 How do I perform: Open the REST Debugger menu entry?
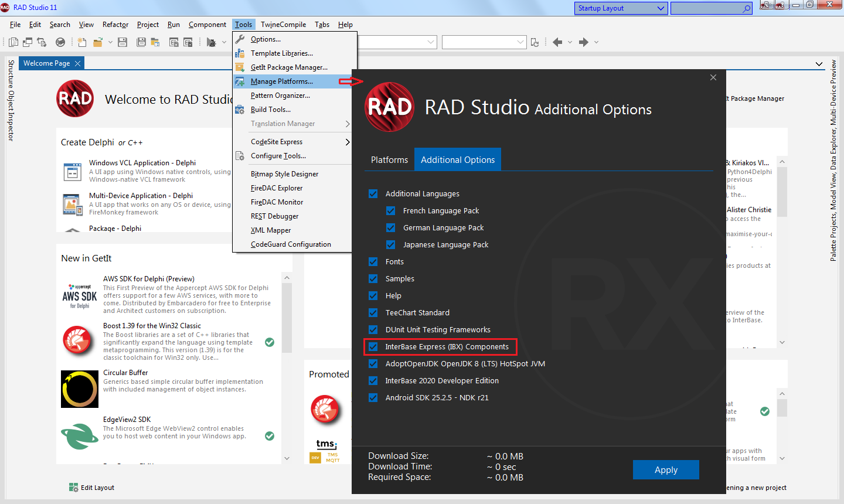pyautogui.click(x=292, y=216)
